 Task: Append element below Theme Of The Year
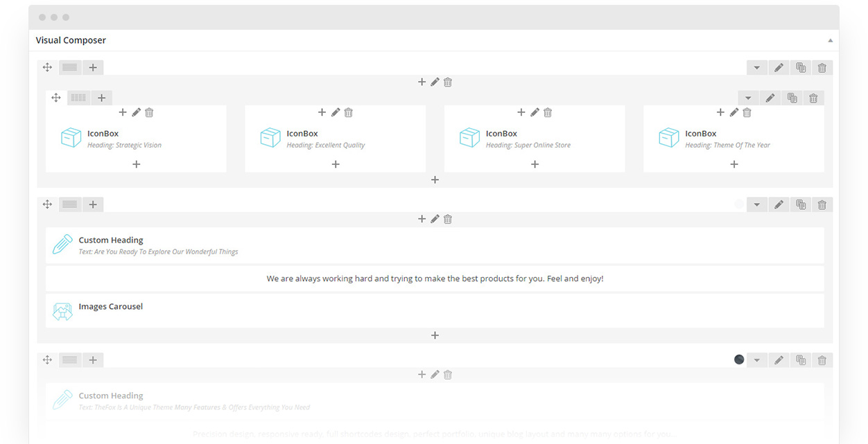click(x=734, y=164)
